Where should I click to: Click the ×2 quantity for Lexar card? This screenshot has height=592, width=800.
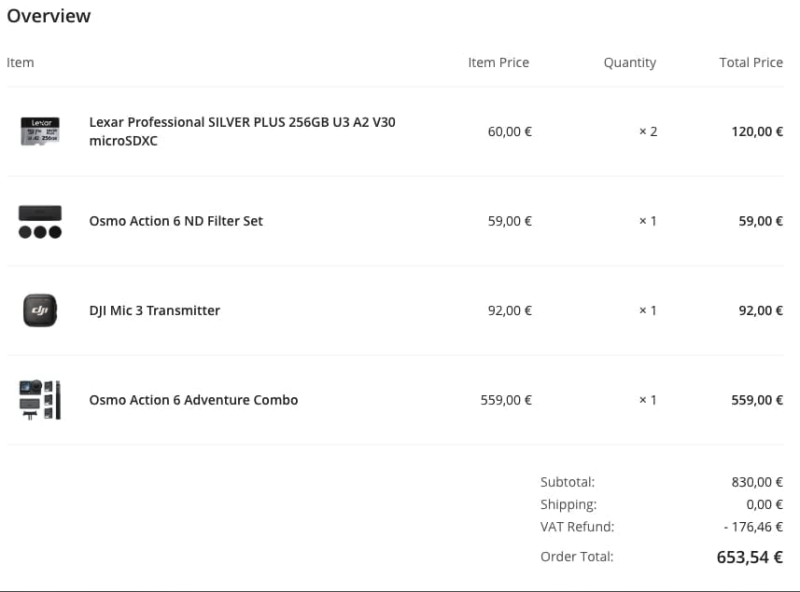[x=648, y=131]
